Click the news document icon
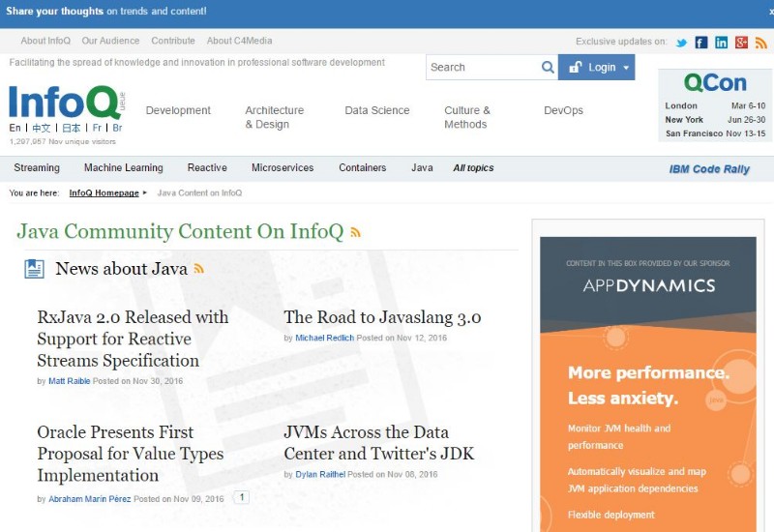 35,269
